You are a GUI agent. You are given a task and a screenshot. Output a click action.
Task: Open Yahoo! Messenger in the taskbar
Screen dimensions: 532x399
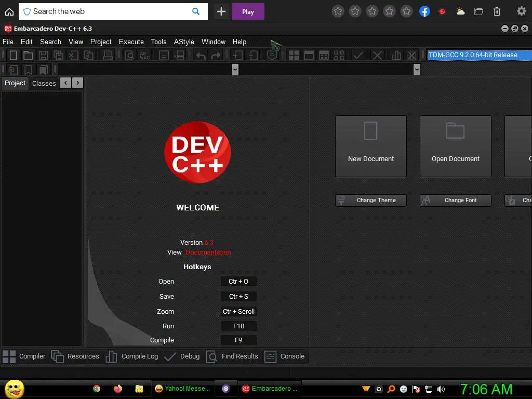pos(182,389)
